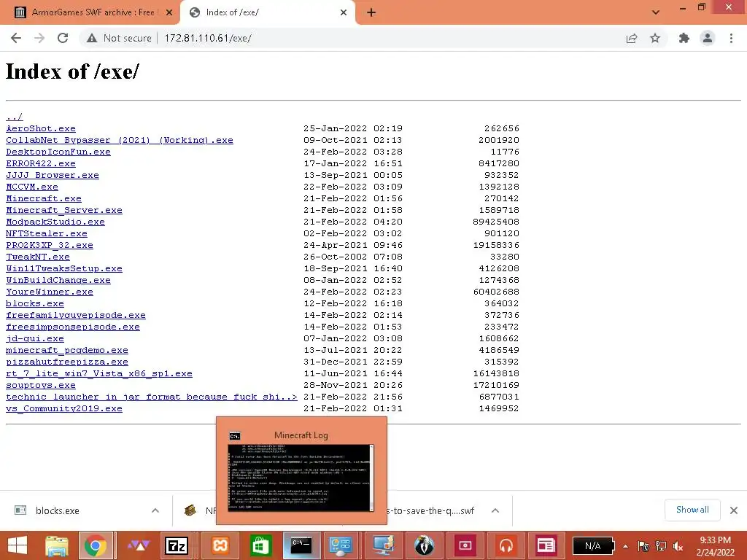Image resolution: width=747 pixels, height=560 pixels.
Task: Close the Index of /exe/ tab
Action: (x=344, y=13)
